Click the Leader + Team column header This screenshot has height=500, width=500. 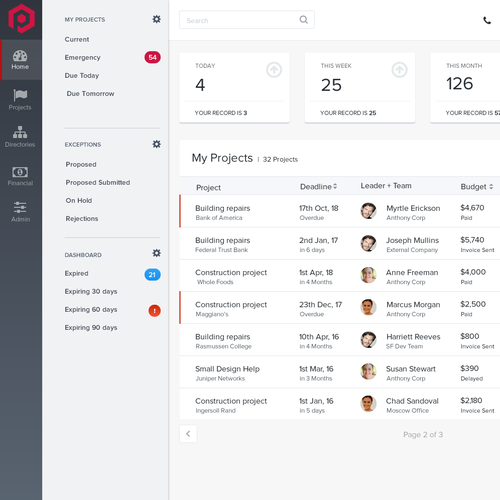(386, 186)
